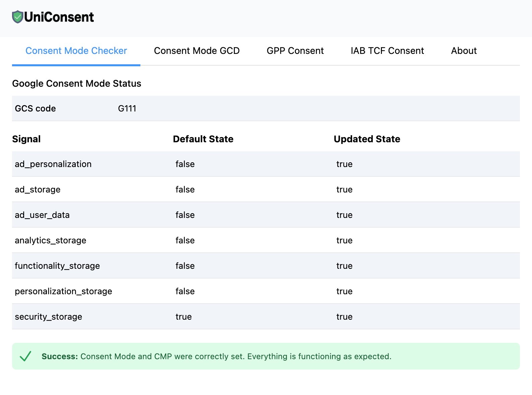Click the ad_storage signal name

pos(38,189)
